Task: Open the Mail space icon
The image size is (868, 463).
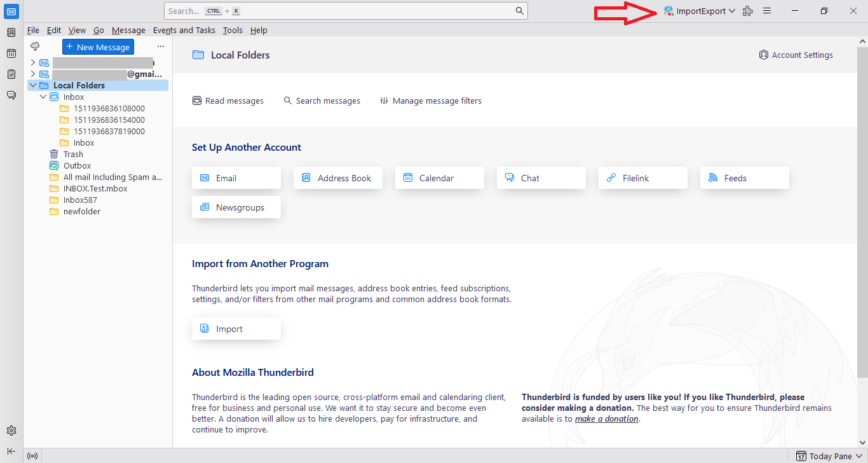Action: point(11,11)
